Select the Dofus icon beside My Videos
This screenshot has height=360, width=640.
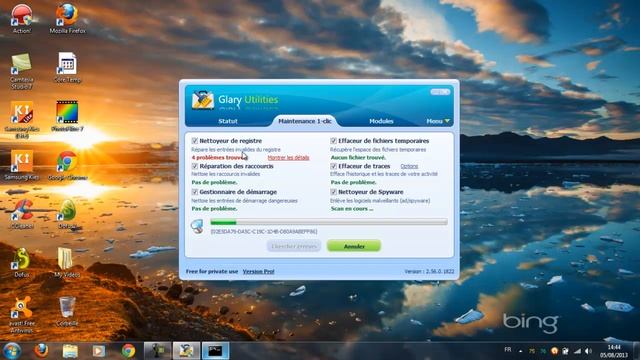(22, 262)
